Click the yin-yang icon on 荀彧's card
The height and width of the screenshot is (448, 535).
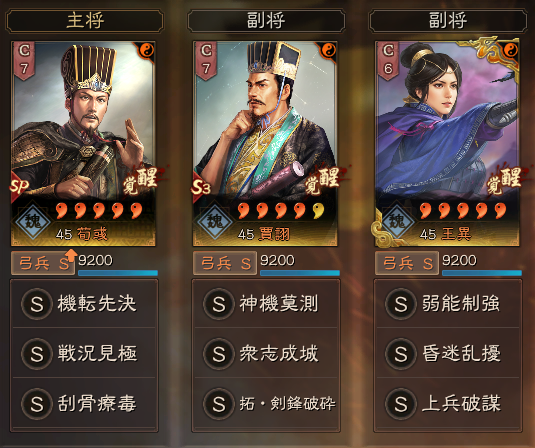pyautogui.click(x=147, y=51)
